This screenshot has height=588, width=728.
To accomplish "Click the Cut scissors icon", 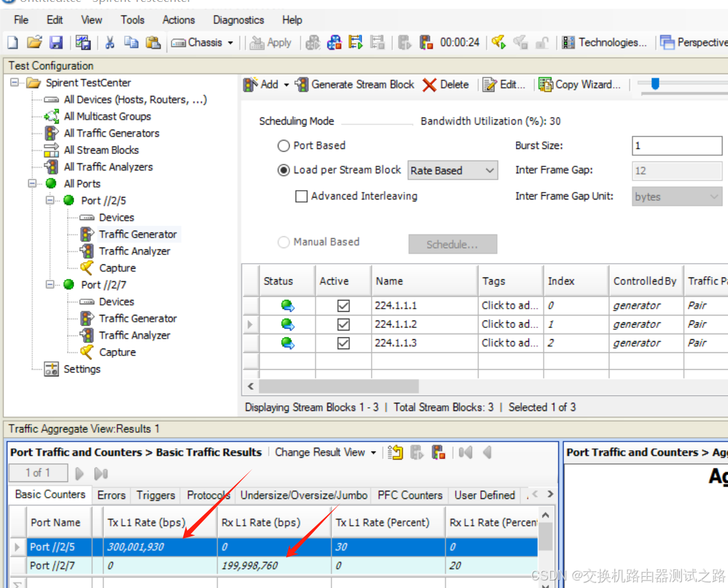I will (x=110, y=43).
